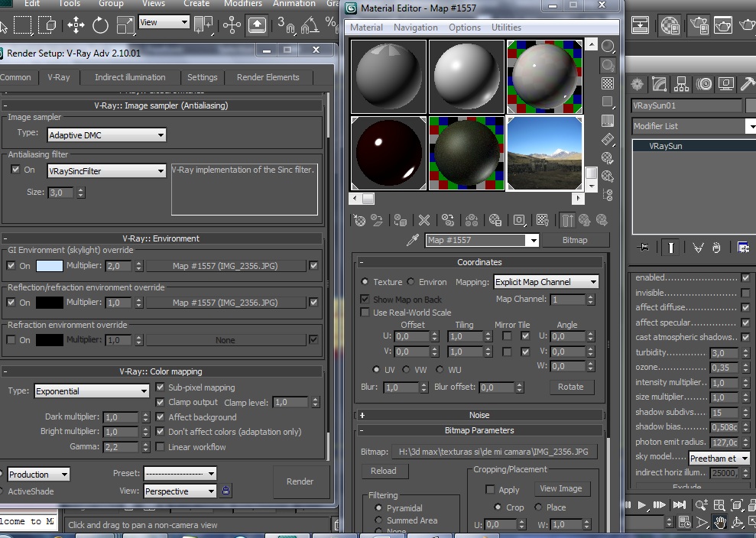The height and width of the screenshot is (538, 756).
Task: Switch to Indirect illumination tab
Action: (130, 77)
